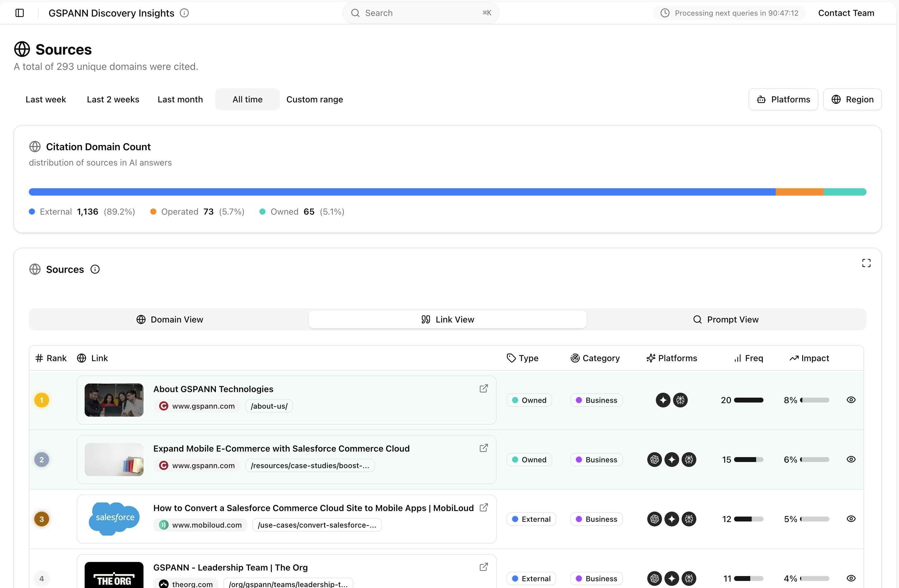899x588 pixels.
Task: Click mobiloud.com favicon in MobiLoud row
Action: pyautogui.click(x=163, y=525)
